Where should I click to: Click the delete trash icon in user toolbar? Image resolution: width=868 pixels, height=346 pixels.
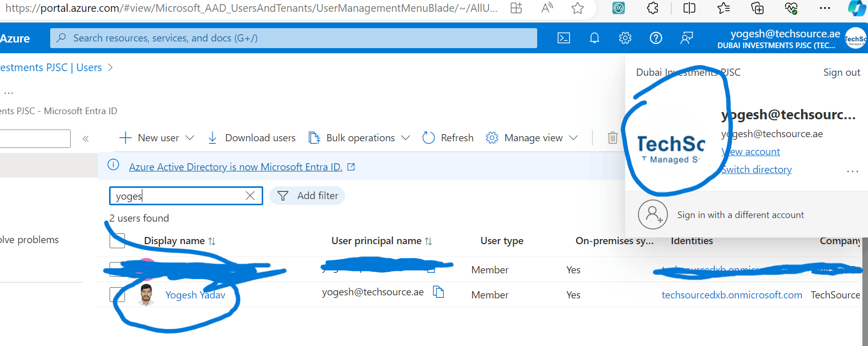pos(612,138)
